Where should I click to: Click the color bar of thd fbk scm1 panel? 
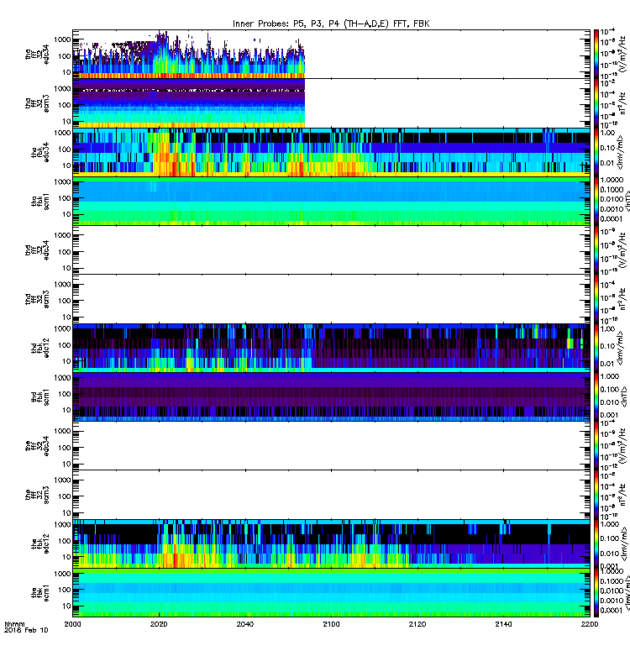596,396
